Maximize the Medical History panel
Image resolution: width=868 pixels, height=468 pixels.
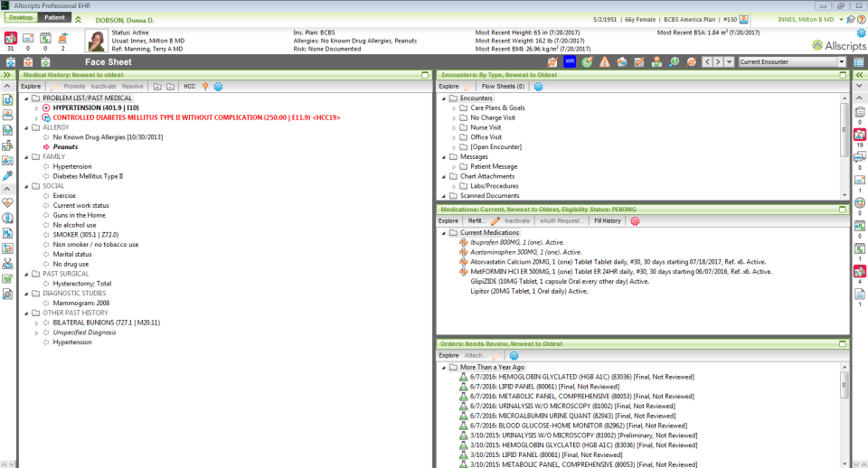(x=425, y=75)
